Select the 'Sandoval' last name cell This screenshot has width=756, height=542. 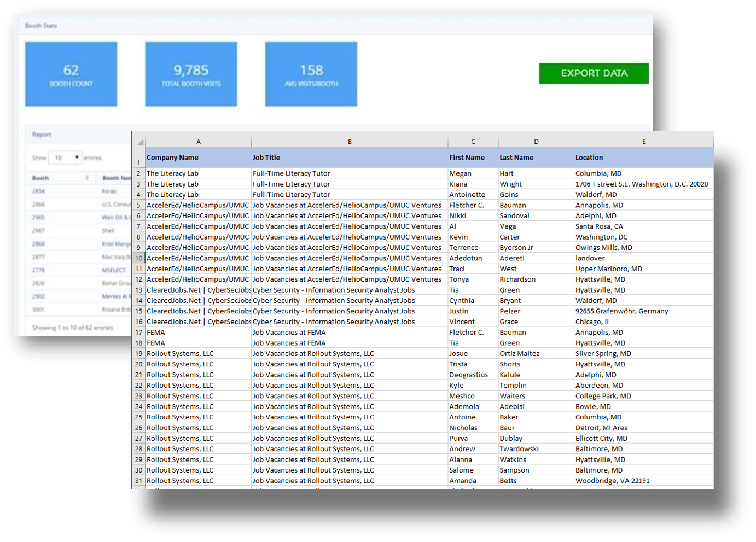(536, 216)
